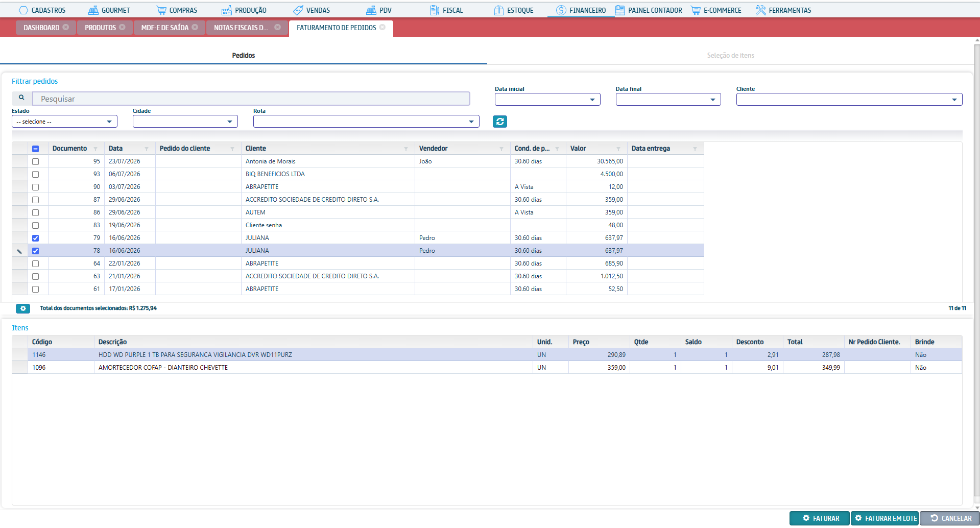Select the BIQ BENEFICIOS LTDA row

tap(358, 174)
